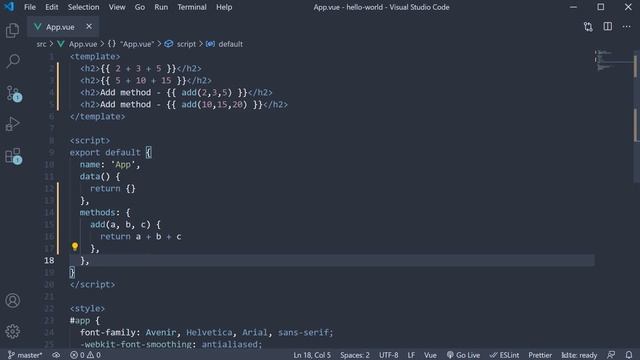Open the Run menu
Viewport: 640px width, 360px height.
161,7
